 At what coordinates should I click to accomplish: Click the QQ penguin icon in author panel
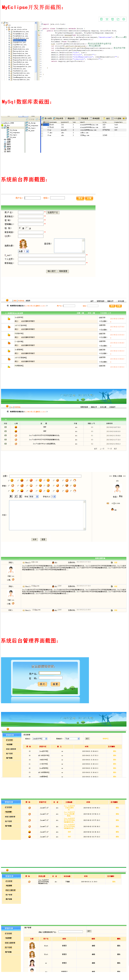[113, 509]
